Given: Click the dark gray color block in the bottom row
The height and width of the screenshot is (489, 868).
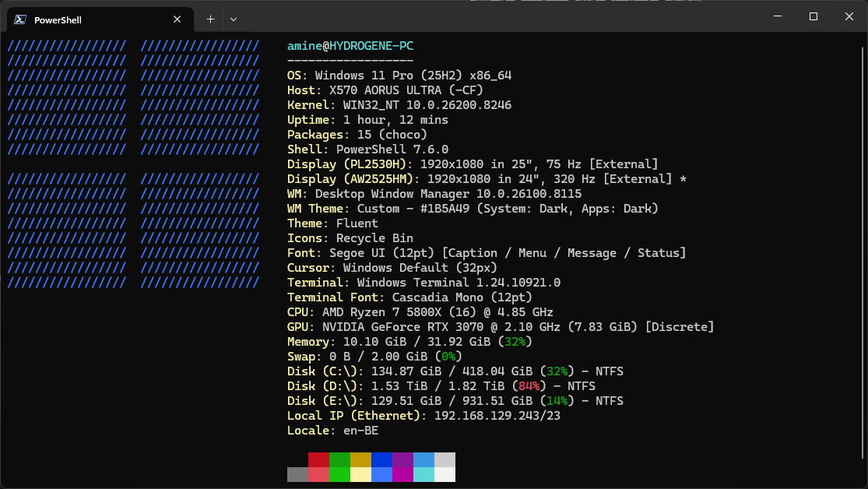Looking at the screenshot, I should point(298,475).
